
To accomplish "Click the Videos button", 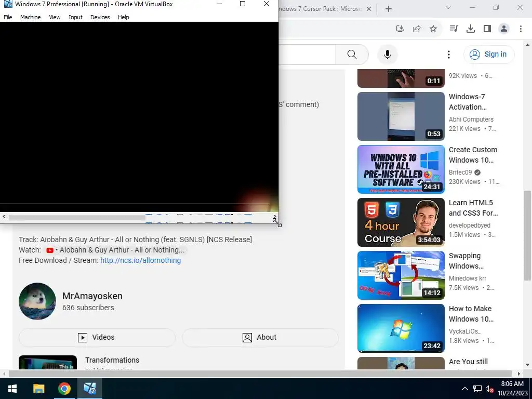I will point(97,337).
